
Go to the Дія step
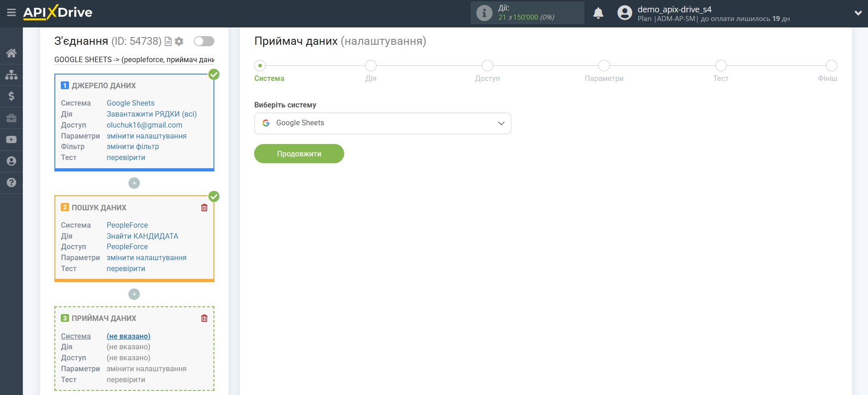pos(371,66)
